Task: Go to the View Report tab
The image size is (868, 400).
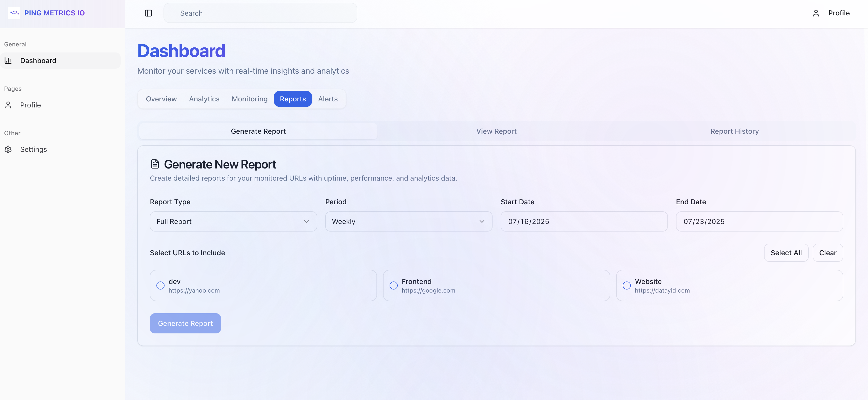Action: pos(496,131)
